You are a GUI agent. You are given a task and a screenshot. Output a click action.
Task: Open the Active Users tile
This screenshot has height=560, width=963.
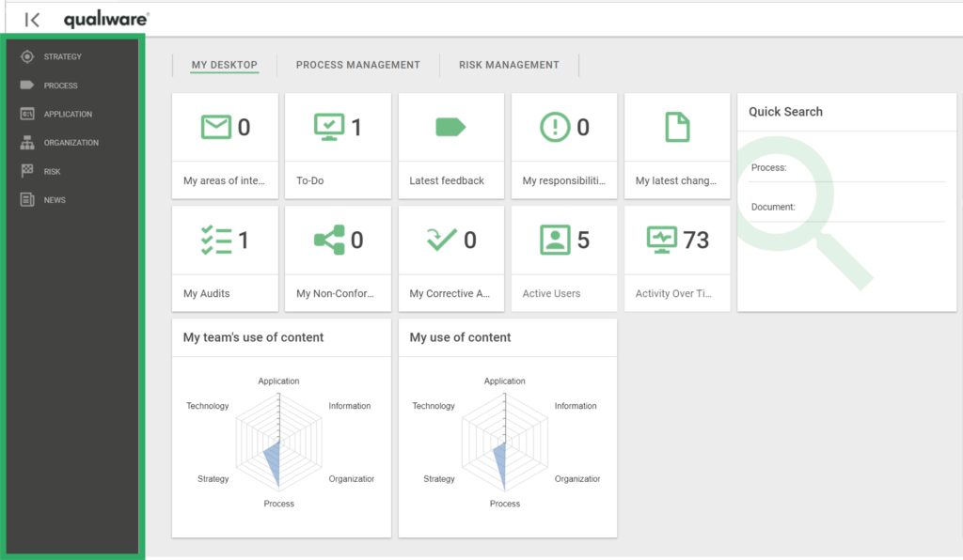click(x=564, y=258)
